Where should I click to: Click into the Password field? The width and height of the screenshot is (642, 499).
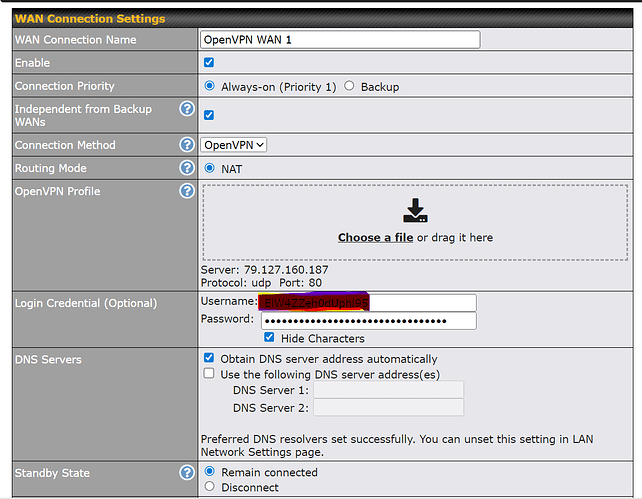click(x=368, y=321)
